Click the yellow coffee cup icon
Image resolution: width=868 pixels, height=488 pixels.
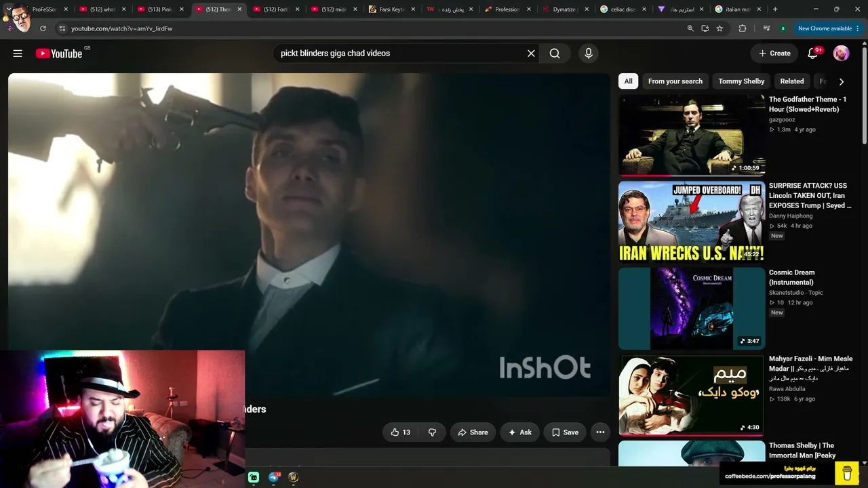pyautogui.click(x=847, y=472)
